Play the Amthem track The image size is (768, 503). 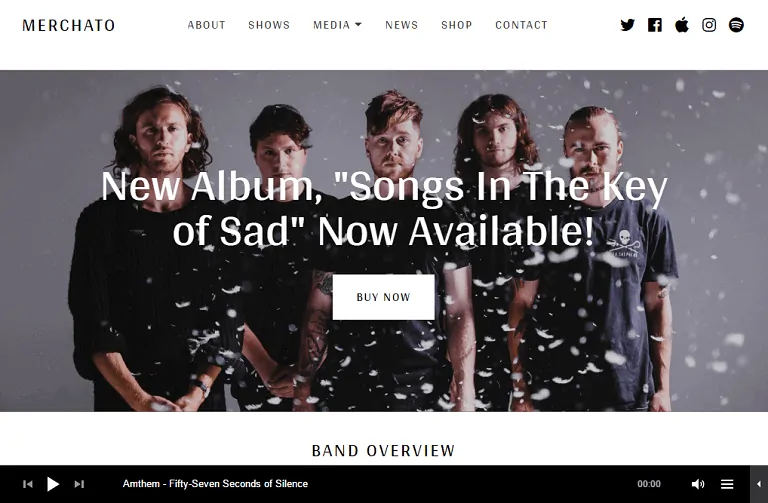tap(53, 484)
